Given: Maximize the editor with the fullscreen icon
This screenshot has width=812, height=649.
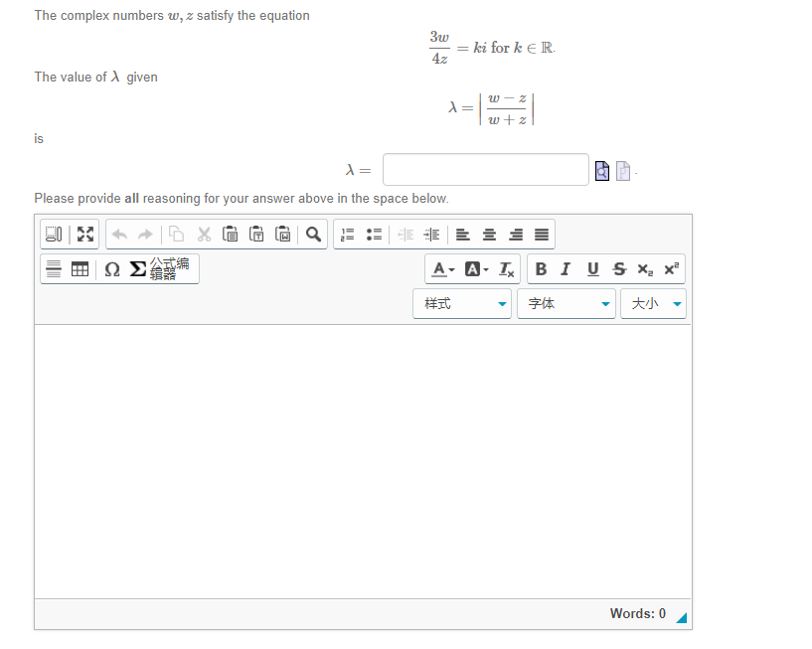Looking at the screenshot, I should tap(84, 234).
